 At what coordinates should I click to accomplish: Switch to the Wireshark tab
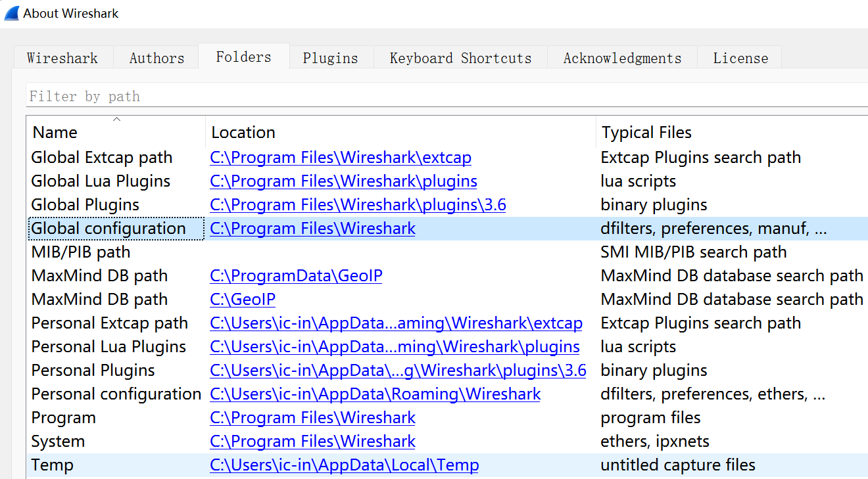coord(62,58)
